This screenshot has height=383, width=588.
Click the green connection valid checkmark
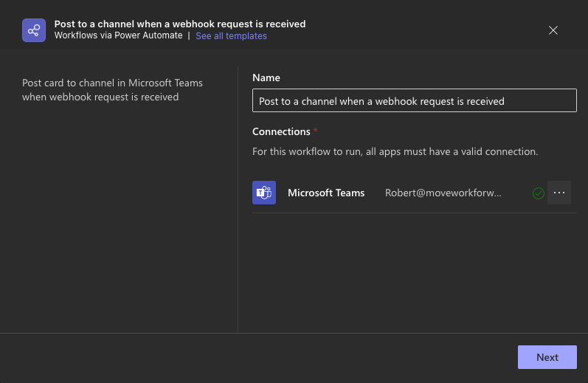tap(539, 193)
